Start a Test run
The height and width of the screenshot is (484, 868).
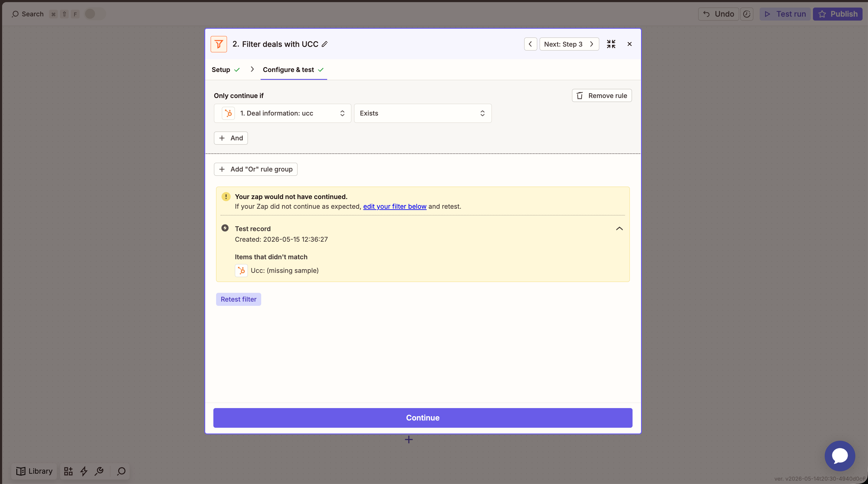785,14
